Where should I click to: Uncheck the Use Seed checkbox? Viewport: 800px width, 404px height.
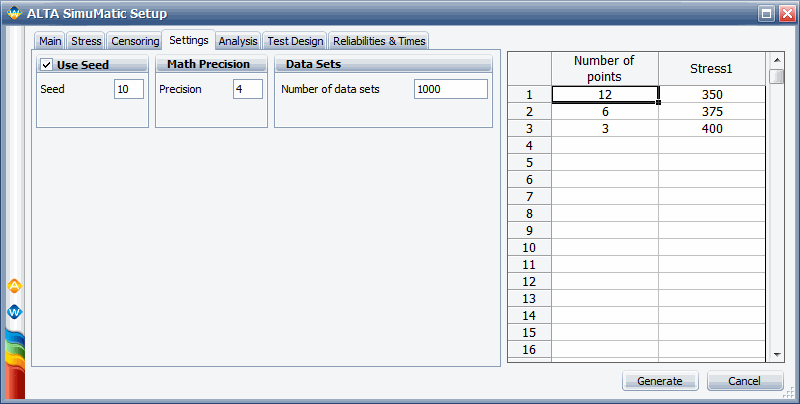(x=47, y=65)
